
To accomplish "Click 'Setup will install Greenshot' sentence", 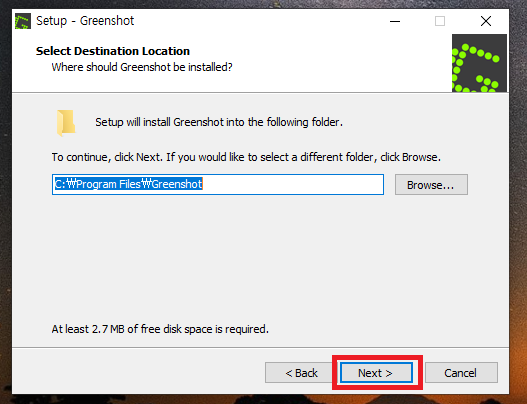I will 219,122.
